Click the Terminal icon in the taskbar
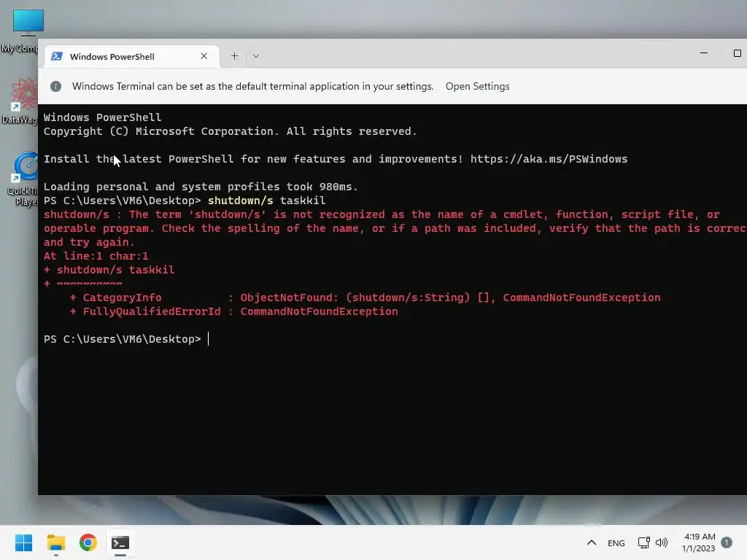Screen dimensions: 747x560 [120, 542]
